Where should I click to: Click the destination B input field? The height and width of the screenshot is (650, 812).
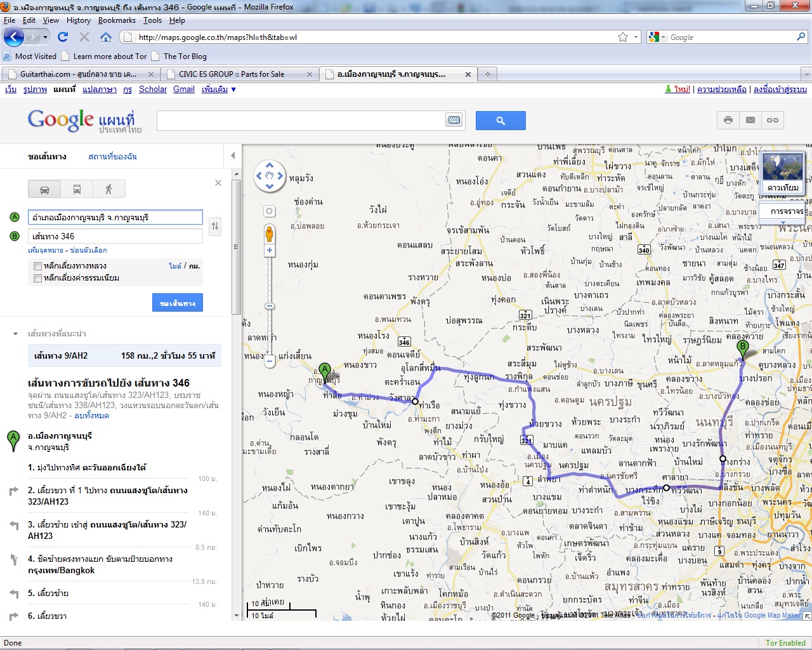coord(115,236)
